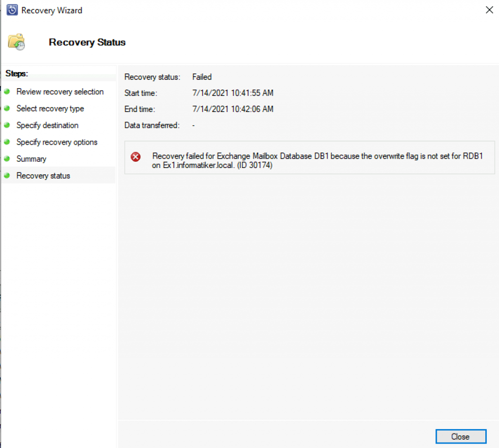Select the Specify recovery options step
The image size is (499, 448).
tap(57, 142)
